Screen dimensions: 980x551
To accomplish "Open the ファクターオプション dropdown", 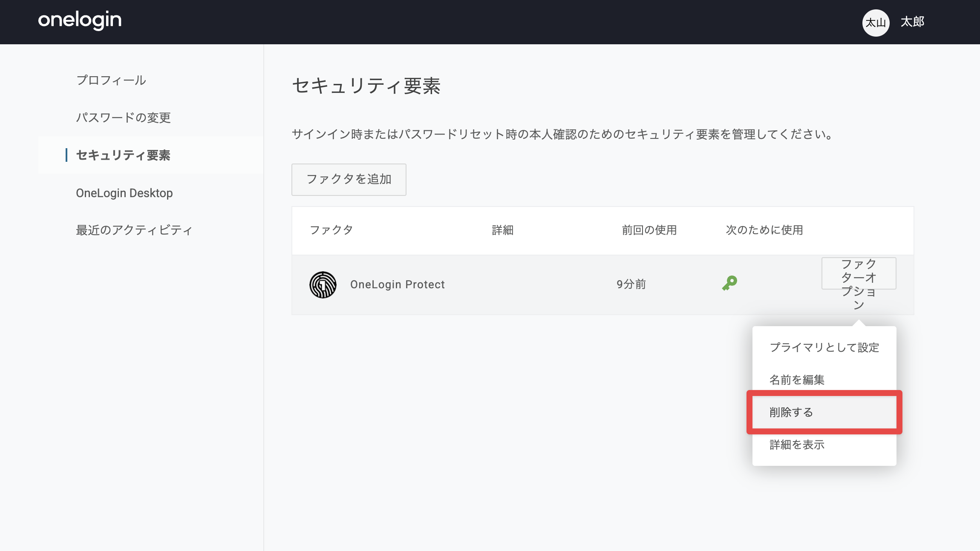I will [x=859, y=273].
